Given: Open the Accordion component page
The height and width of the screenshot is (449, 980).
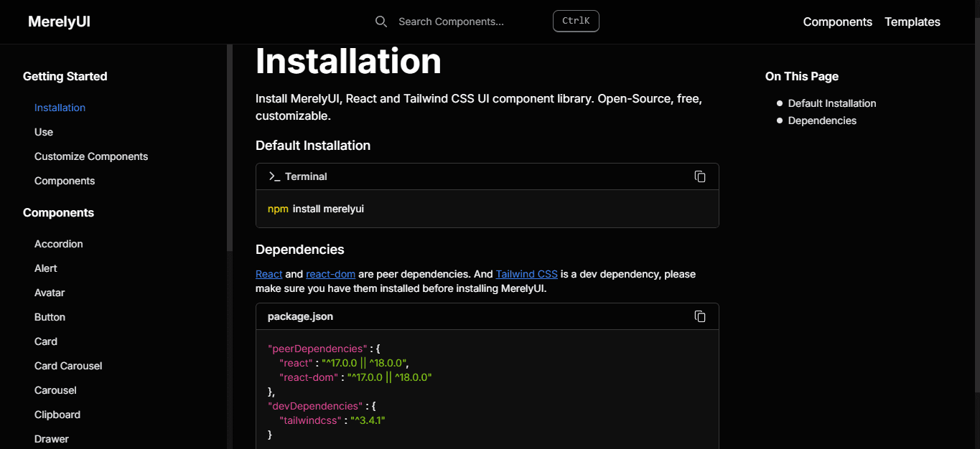Looking at the screenshot, I should click(59, 244).
